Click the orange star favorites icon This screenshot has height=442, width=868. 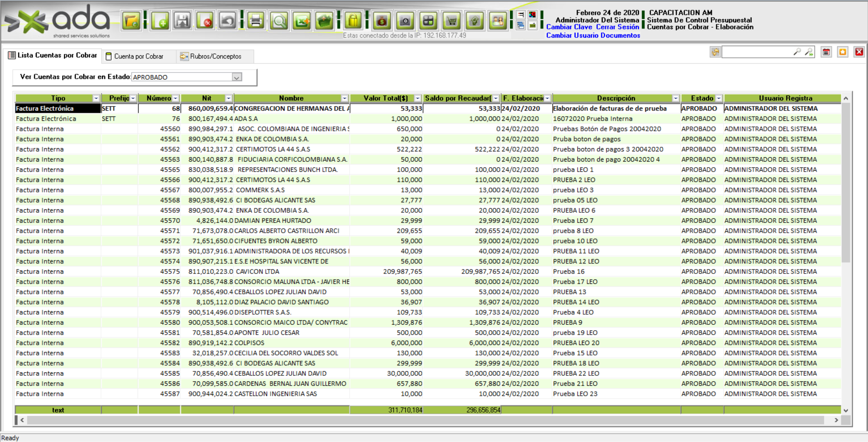pyautogui.click(x=843, y=52)
